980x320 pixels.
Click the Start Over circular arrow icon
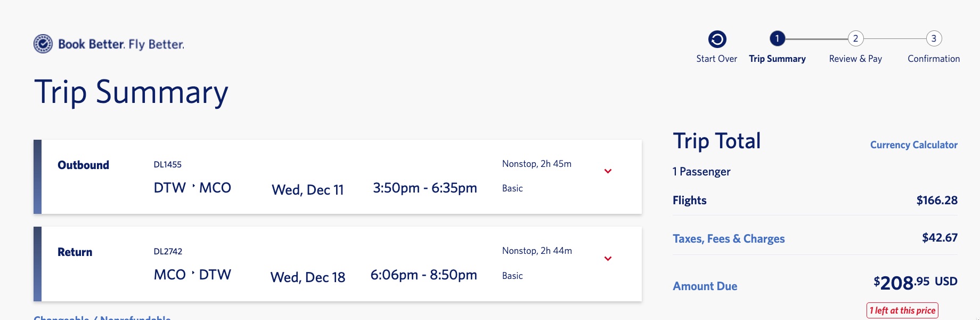(716, 38)
